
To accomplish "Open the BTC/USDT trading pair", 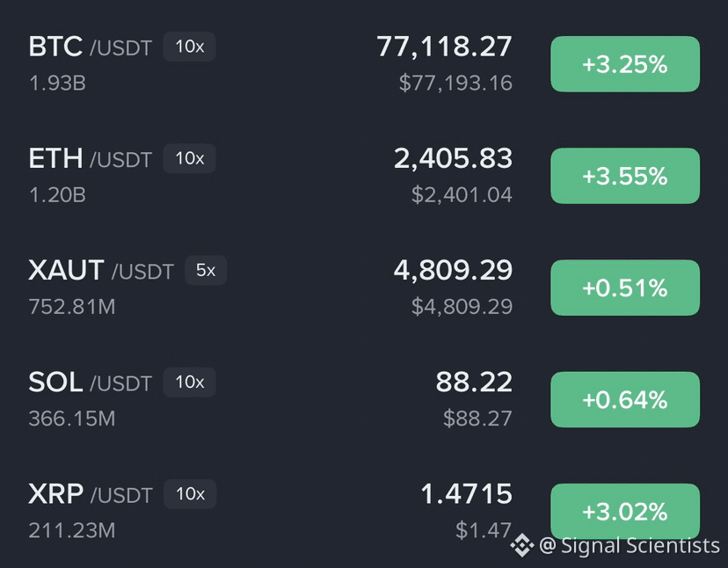I will [x=90, y=47].
